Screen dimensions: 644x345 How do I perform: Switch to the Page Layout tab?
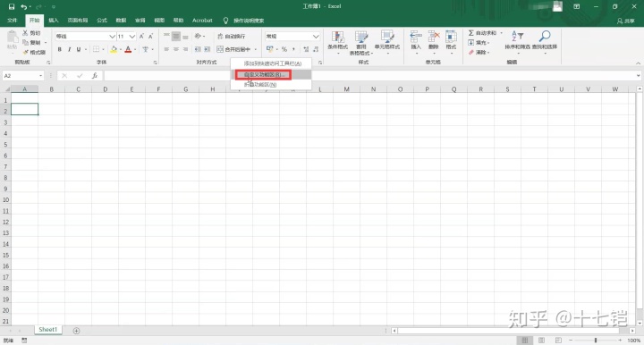point(78,20)
